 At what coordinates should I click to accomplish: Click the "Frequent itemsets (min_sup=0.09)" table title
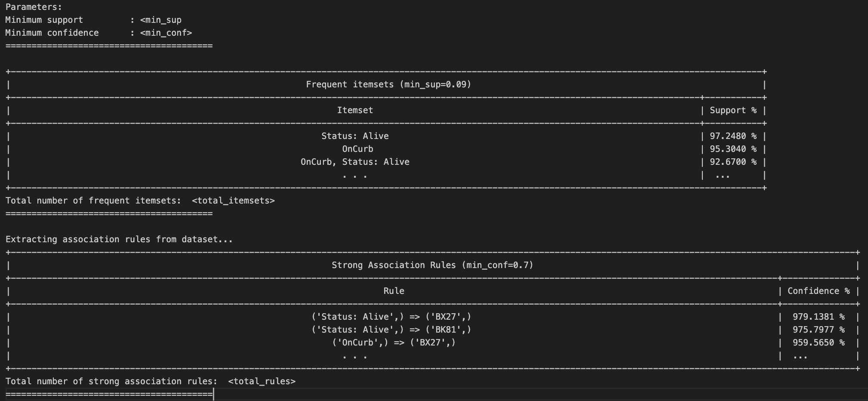tap(388, 84)
